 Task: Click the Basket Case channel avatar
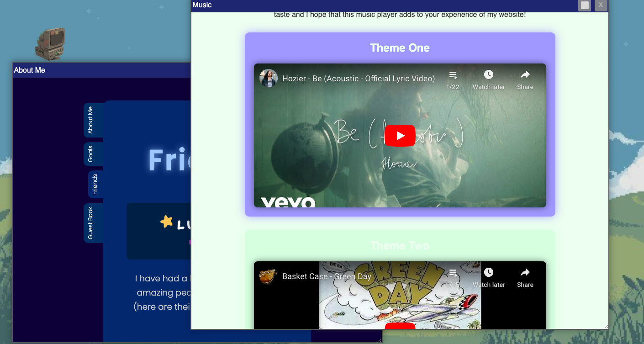point(269,276)
